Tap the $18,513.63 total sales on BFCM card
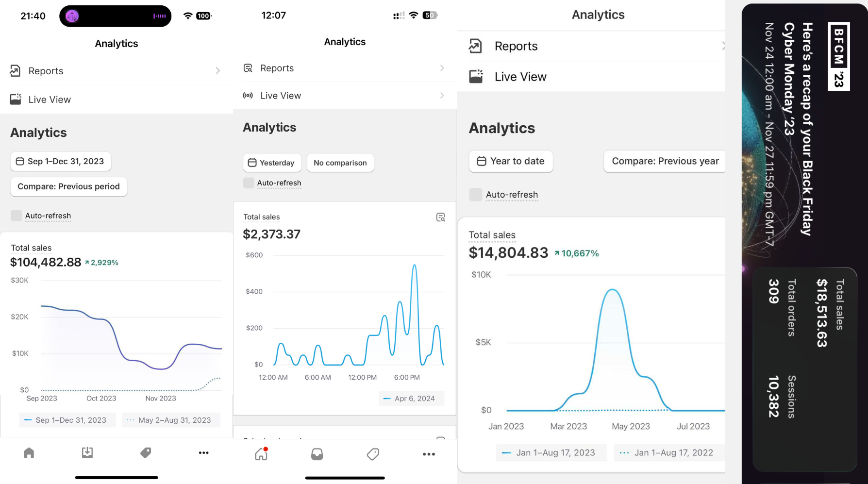The height and width of the screenshot is (484, 868). (x=821, y=313)
